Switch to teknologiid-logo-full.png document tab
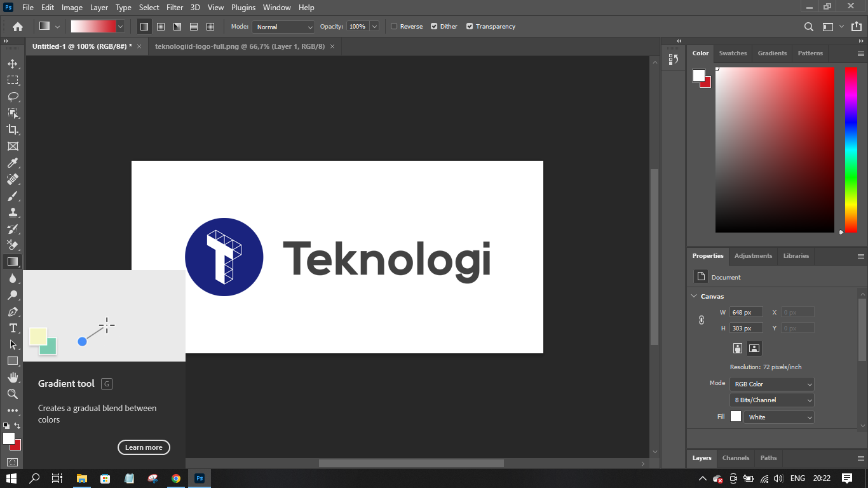 pyautogui.click(x=240, y=46)
